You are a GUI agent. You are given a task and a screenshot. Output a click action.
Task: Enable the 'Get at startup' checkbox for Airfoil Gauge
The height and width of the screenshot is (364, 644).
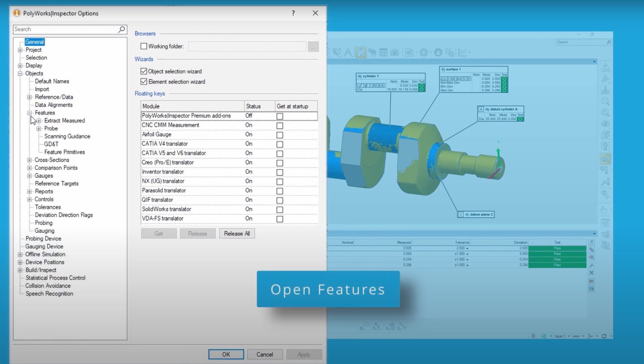coord(280,135)
